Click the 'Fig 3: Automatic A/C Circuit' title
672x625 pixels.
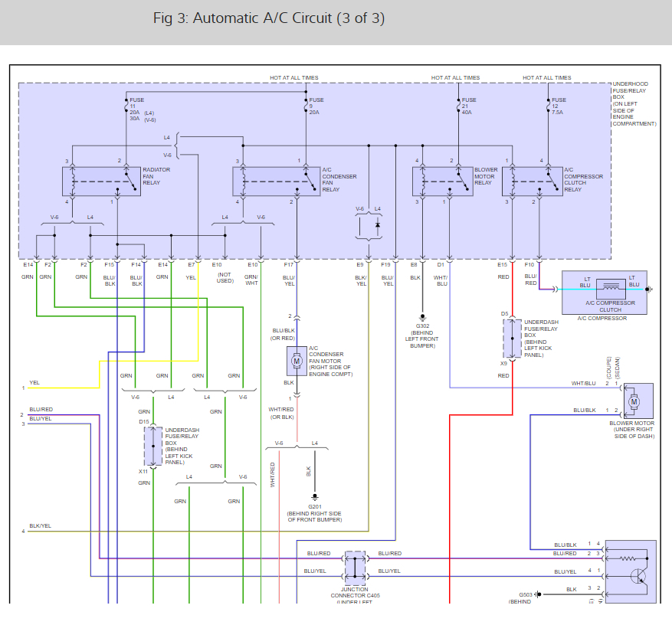pos(269,18)
